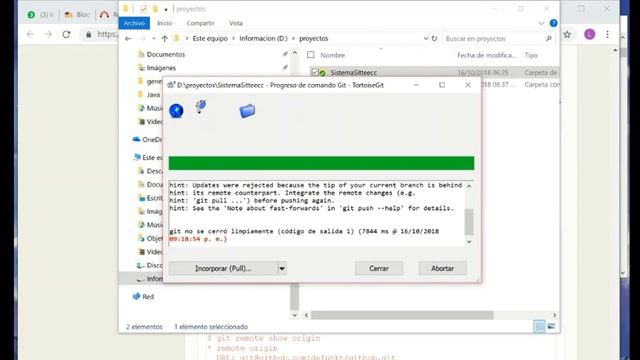Click Explorer help question mark icon
Image resolution: width=640 pixels, height=360 pixels.
coord(553,23)
